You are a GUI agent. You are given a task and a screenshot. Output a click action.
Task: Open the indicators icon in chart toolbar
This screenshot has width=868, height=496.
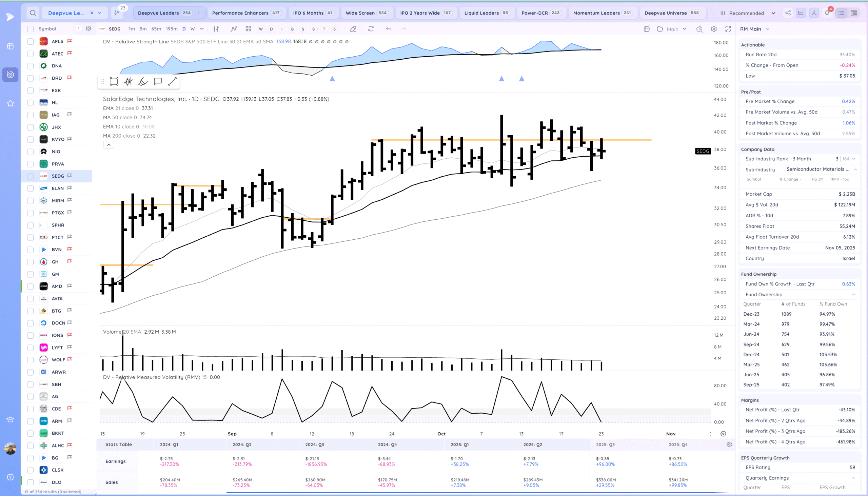pos(234,29)
